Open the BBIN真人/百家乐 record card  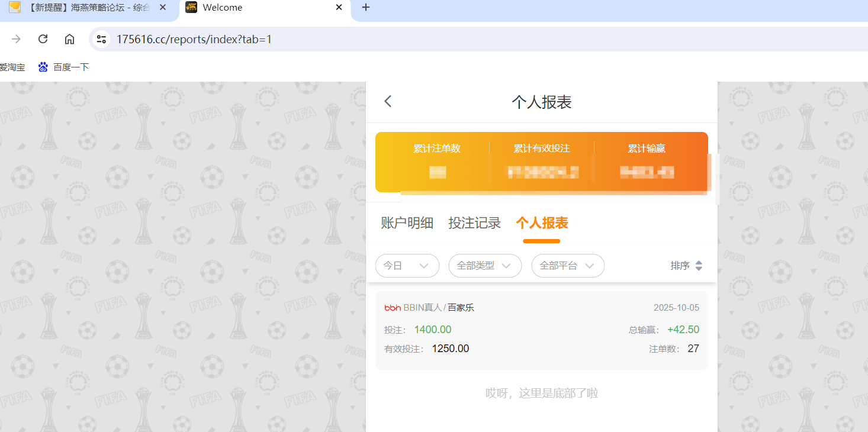[x=541, y=328]
